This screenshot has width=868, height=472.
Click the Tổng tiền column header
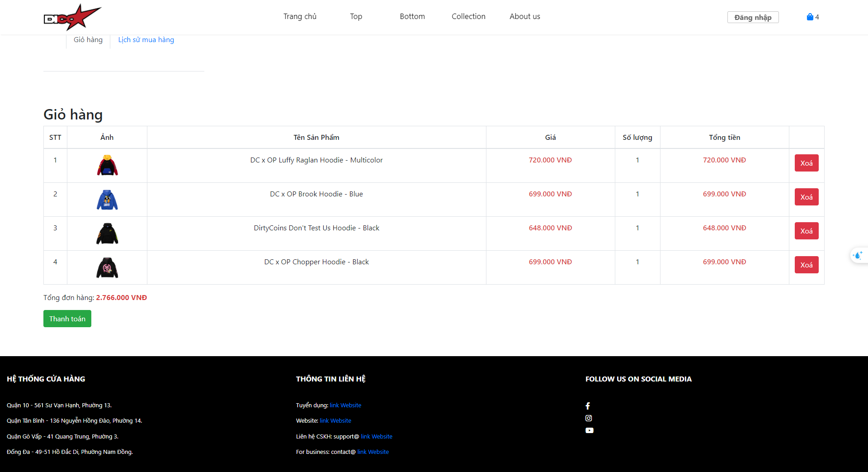[x=725, y=137]
